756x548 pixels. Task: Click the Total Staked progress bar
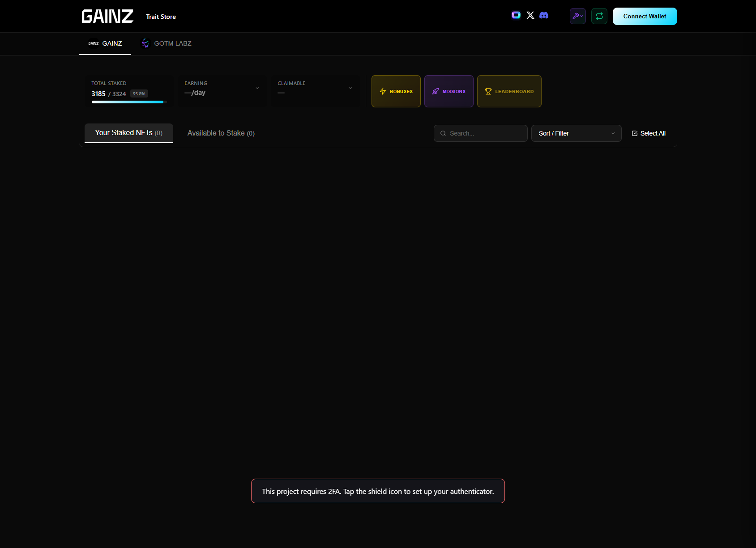pyautogui.click(x=129, y=102)
